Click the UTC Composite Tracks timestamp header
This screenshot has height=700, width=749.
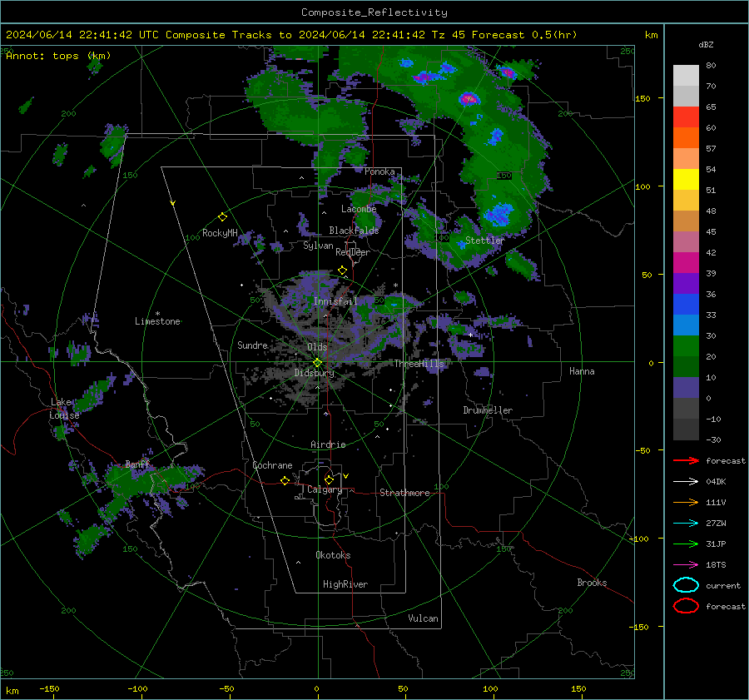pyautogui.click(x=291, y=35)
